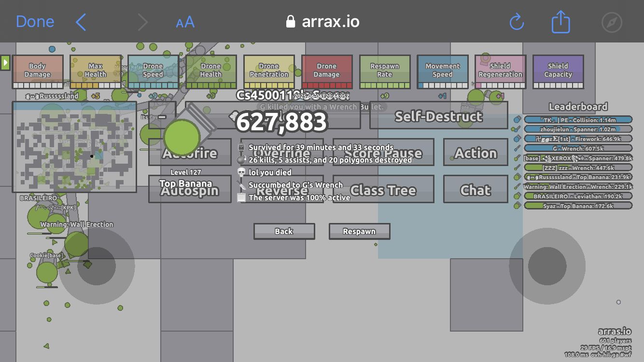Open page in Safari via compass icon

(x=612, y=22)
